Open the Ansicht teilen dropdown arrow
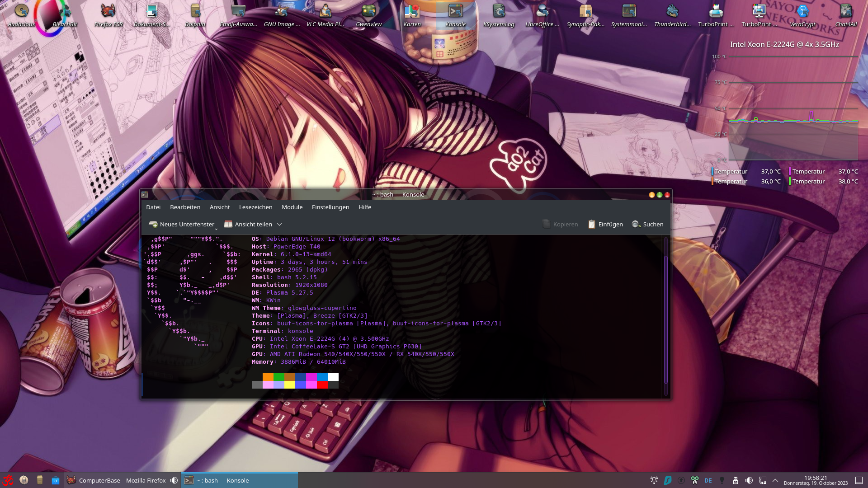Screen dimensions: 868x488 279,224
